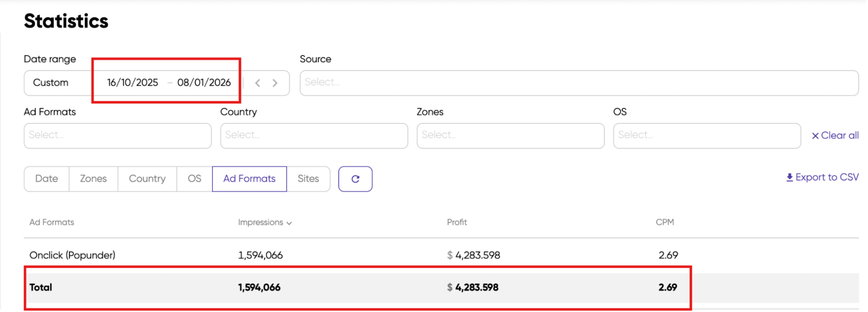Switch to the Date grouping tab

pos(46,179)
